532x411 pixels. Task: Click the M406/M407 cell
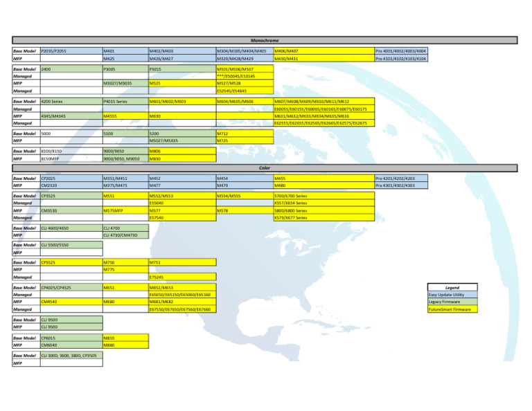[x=324, y=51]
